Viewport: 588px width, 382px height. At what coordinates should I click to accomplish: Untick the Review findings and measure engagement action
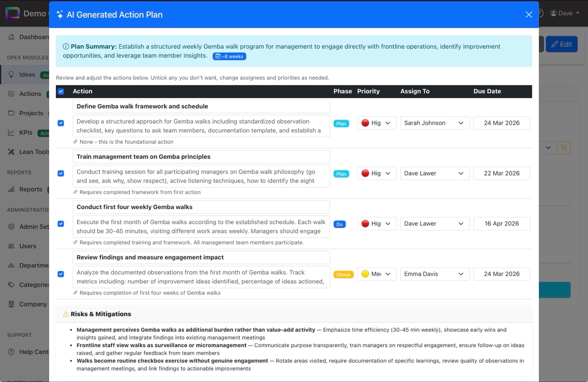pos(61,274)
